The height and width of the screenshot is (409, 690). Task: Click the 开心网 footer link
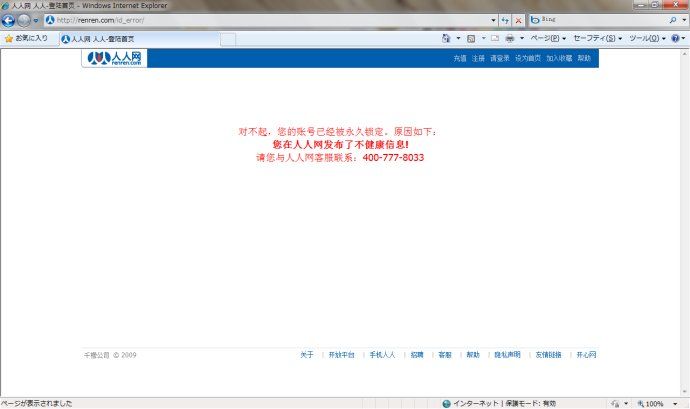(x=585, y=355)
